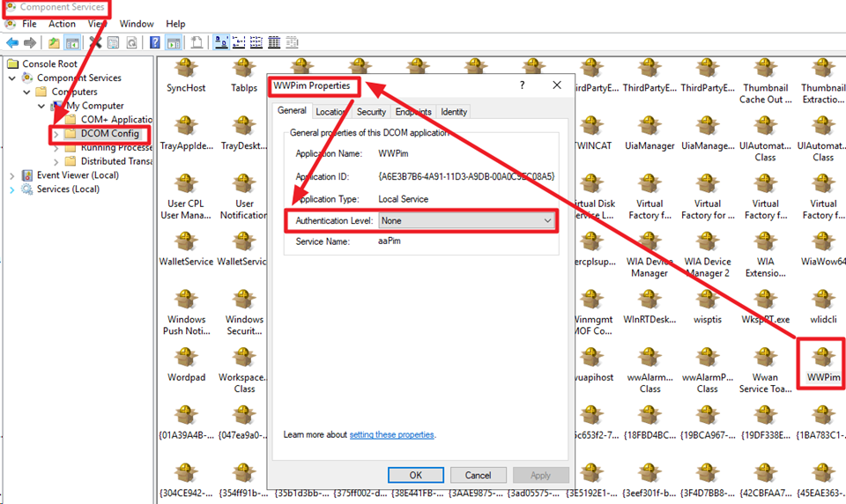Click the Up one level folder icon
This screenshot has height=504, width=846.
click(54, 42)
